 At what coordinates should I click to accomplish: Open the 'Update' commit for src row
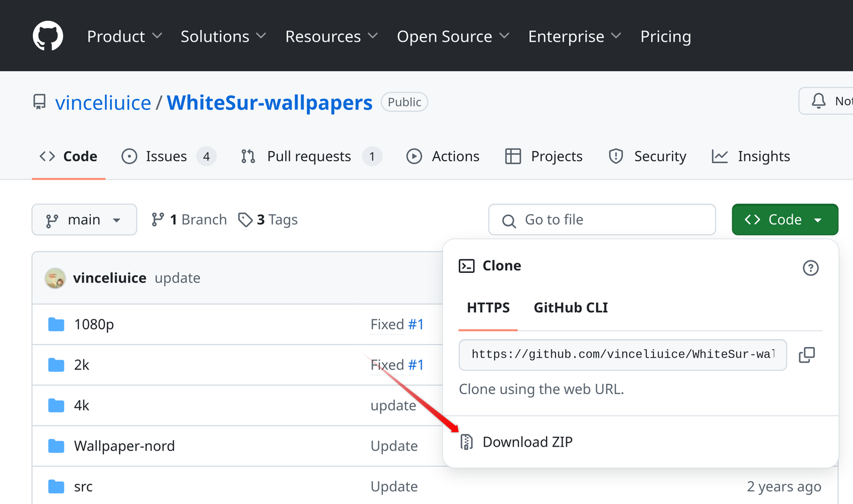click(x=394, y=487)
